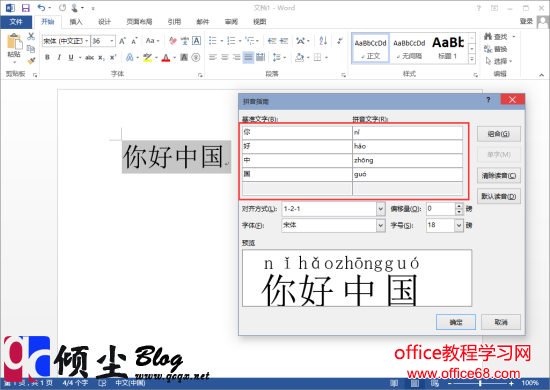Image resolution: width=550 pixels, height=390 pixels.
Task: Apply text effects glowing A
Action: click(129, 58)
